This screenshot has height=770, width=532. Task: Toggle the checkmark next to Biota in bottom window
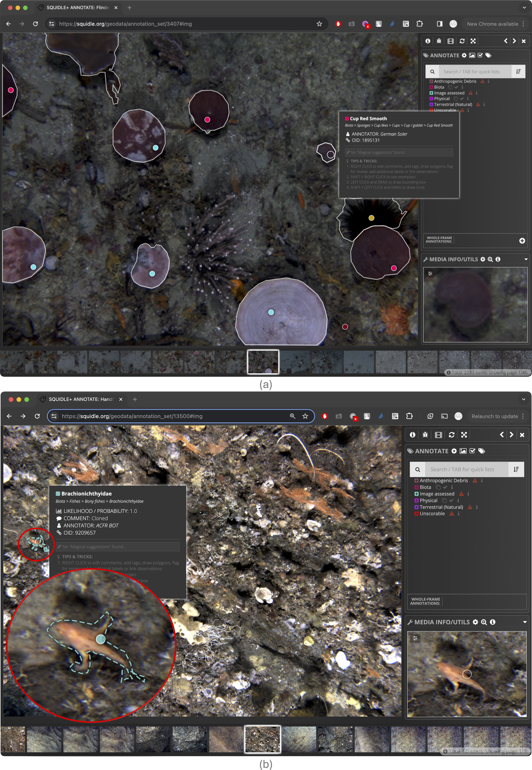pos(445,487)
